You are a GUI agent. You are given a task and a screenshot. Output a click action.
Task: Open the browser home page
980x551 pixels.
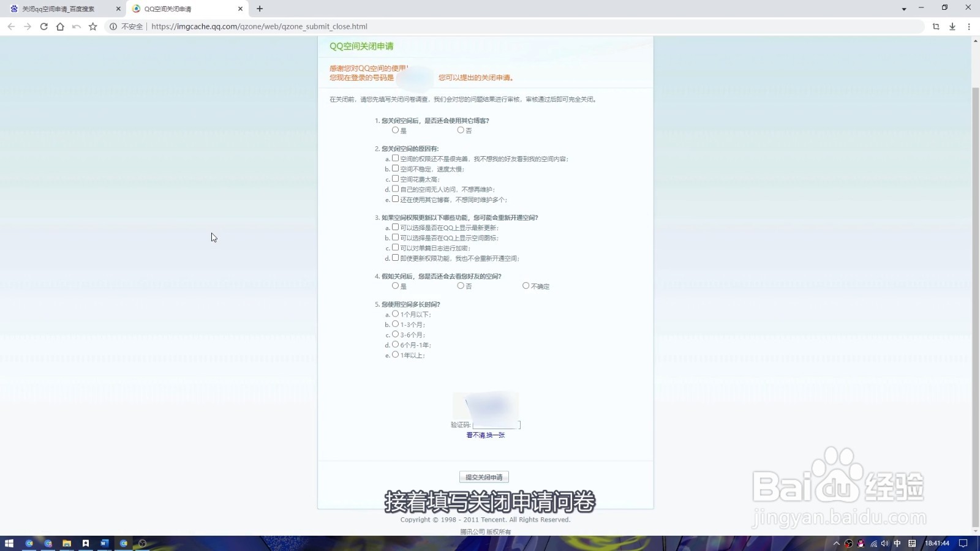[60, 26]
